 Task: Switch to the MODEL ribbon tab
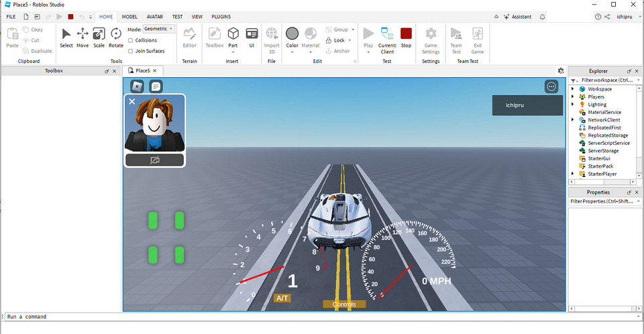[129, 16]
